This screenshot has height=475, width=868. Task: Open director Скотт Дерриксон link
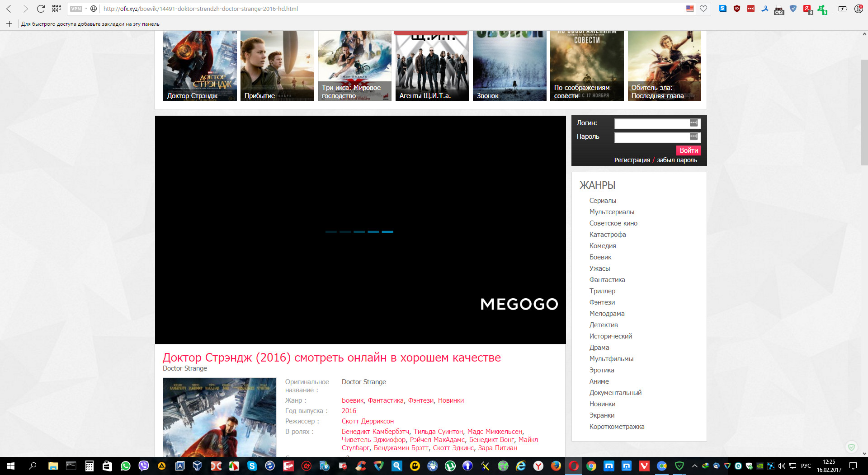[368, 421]
